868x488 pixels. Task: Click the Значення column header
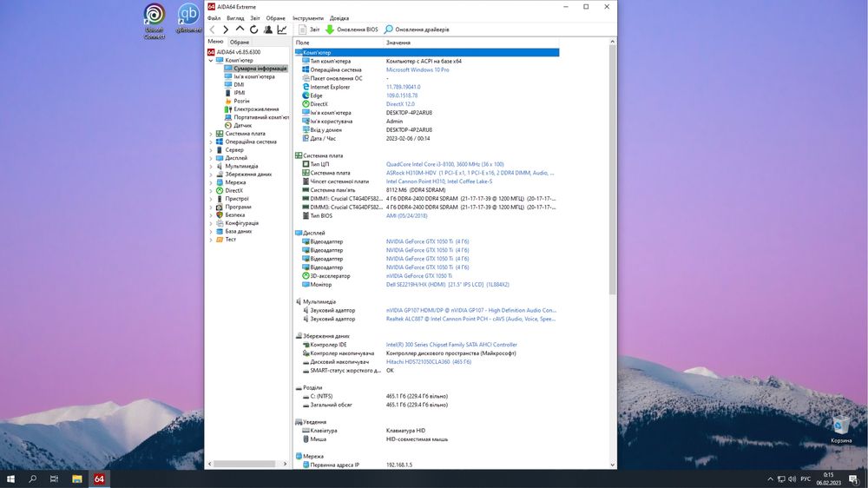pos(471,43)
